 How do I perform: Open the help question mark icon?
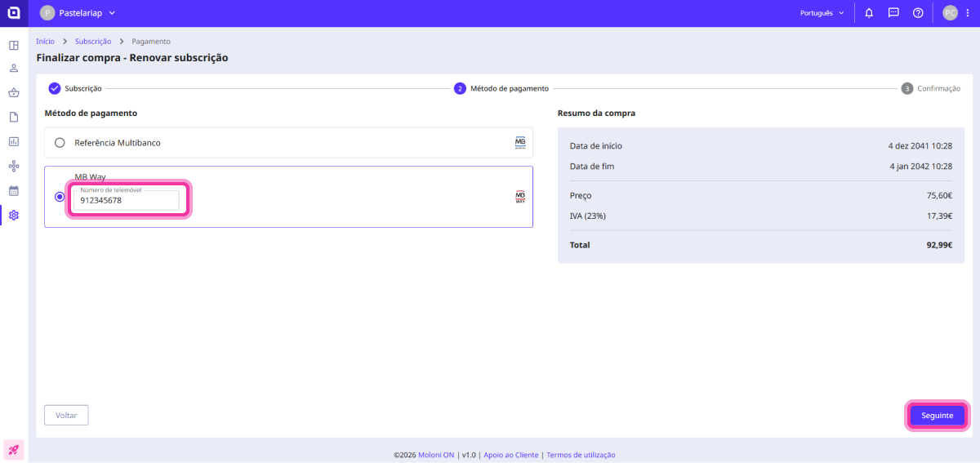pos(918,13)
